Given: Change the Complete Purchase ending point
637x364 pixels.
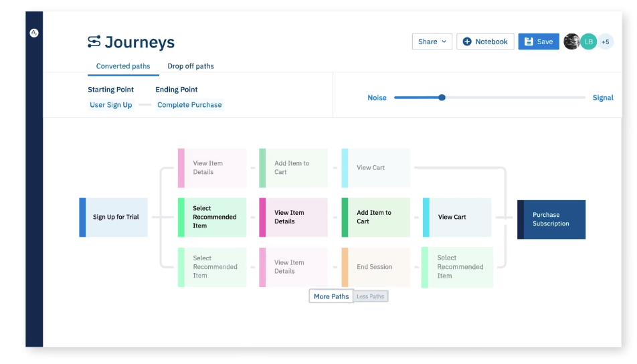Looking at the screenshot, I should click(x=189, y=105).
